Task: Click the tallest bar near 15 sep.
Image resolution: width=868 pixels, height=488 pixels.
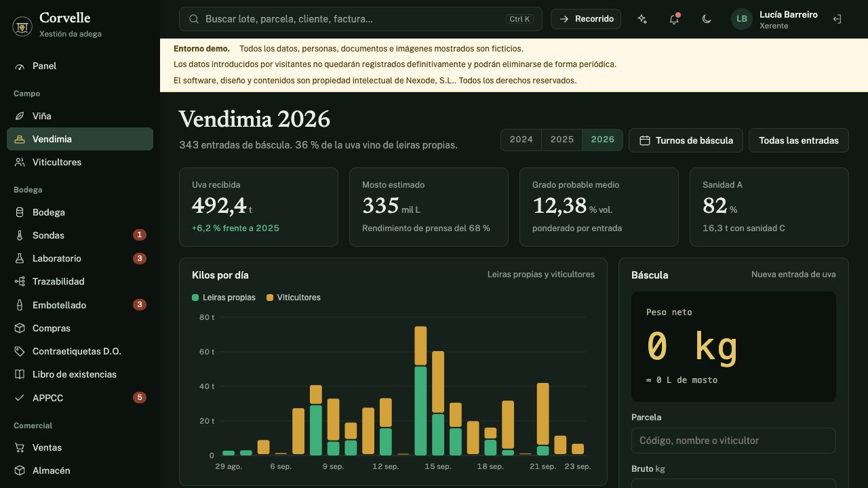Action: 420,391
